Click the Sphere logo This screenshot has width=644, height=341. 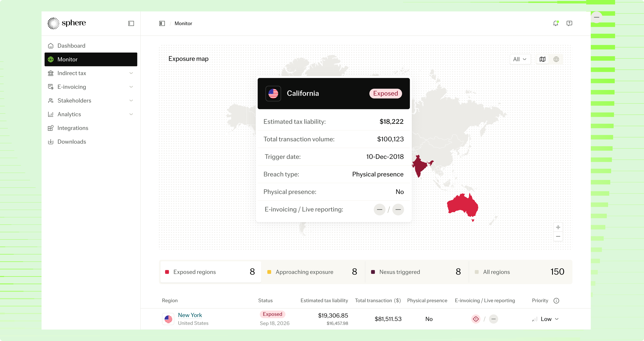point(67,23)
